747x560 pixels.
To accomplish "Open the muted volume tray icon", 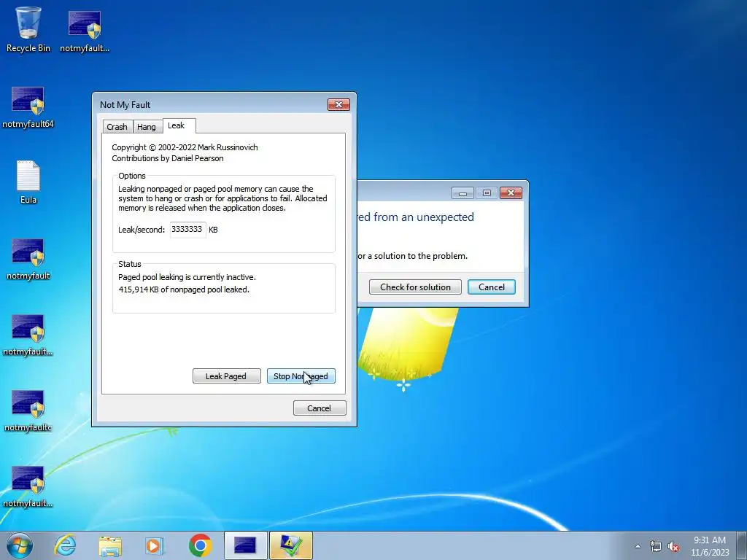I will pyautogui.click(x=673, y=547).
